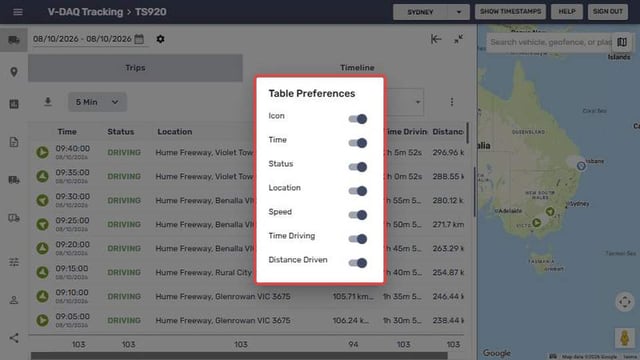The image size is (640, 360).
Task: Disable the Speed column switch
Action: (x=358, y=215)
